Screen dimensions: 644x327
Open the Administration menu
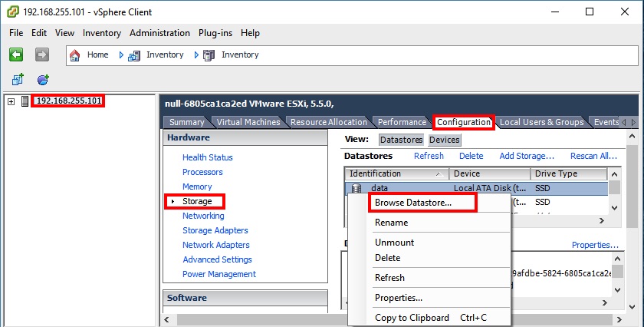(159, 33)
